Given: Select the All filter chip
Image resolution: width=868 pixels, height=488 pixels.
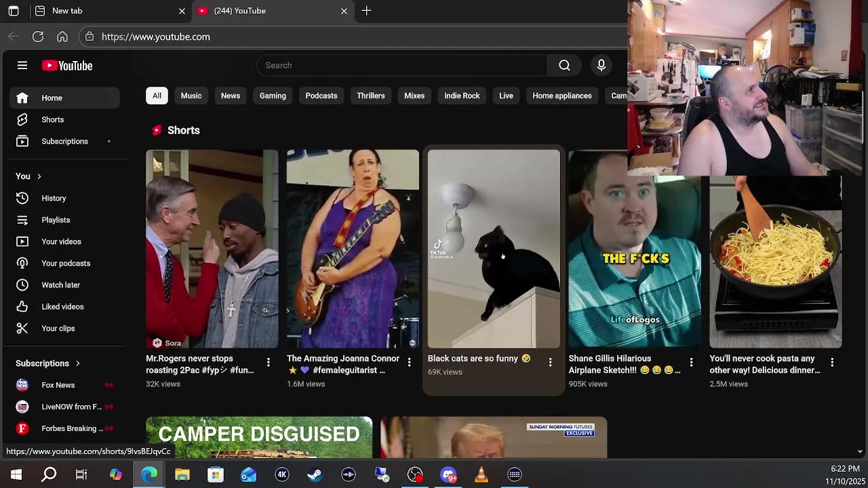Looking at the screenshot, I should (157, 96).
